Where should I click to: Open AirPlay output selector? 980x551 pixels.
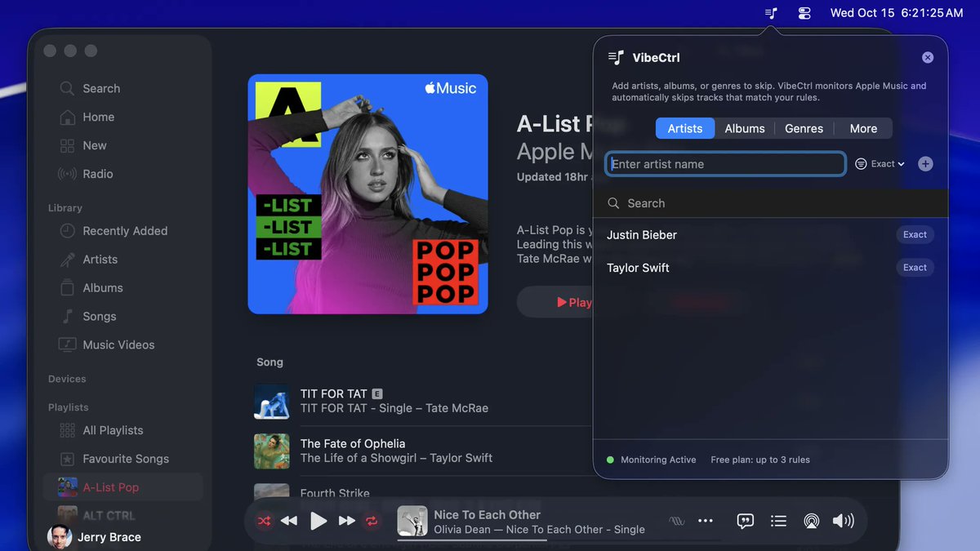pos(811,521)
